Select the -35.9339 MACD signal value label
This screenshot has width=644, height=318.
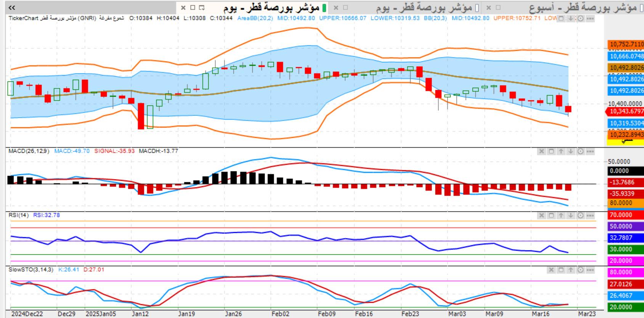[x=626, y=194]
